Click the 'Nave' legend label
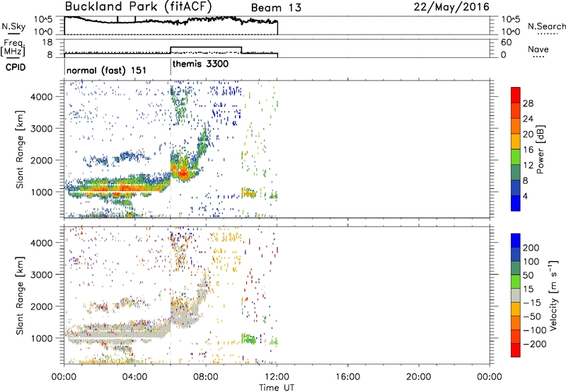Screen dimensions: 566x392 pos(538,50)
